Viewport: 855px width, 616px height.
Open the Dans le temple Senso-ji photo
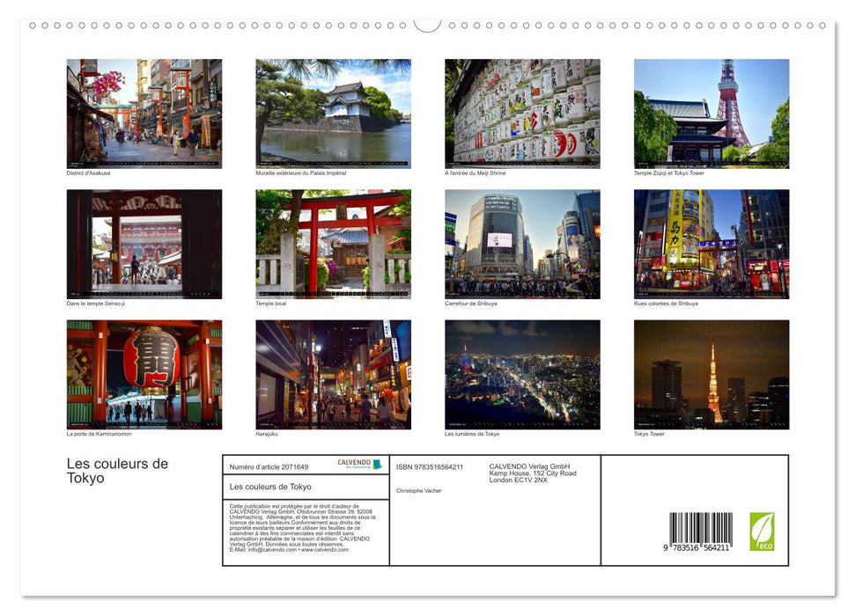click(x=144, y=244)
